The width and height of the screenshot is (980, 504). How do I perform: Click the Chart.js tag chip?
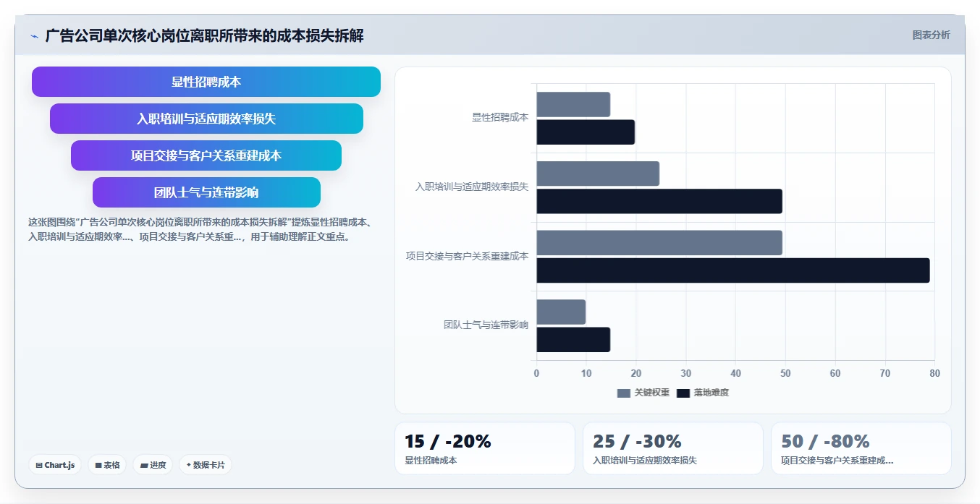(x=55, y=465)
